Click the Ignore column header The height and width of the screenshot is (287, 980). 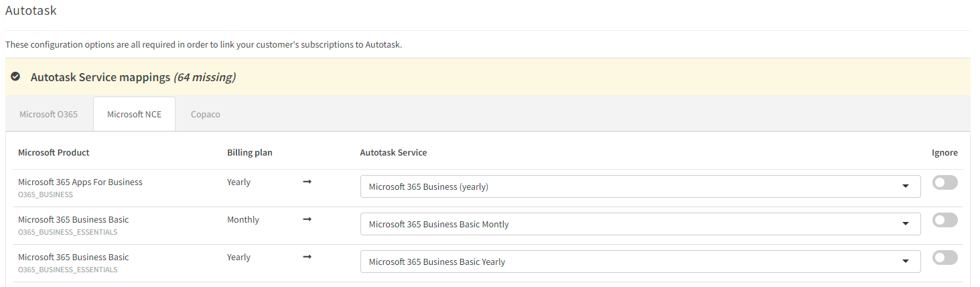coord(944,152)
